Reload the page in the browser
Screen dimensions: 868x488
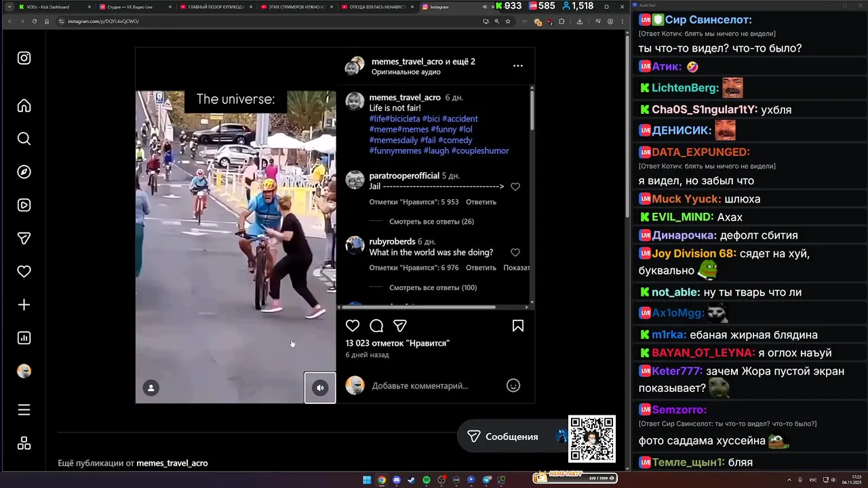click(34, 21)
